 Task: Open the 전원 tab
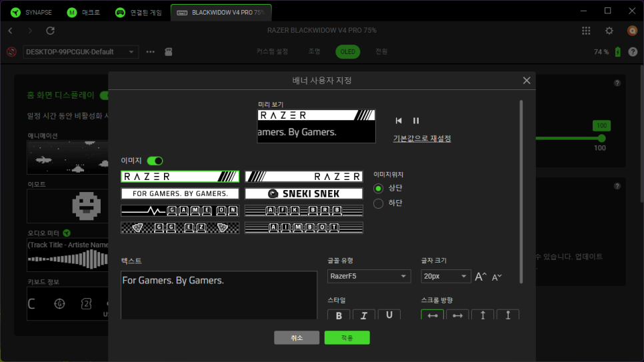pyautogui.click(x=381, y=51)
